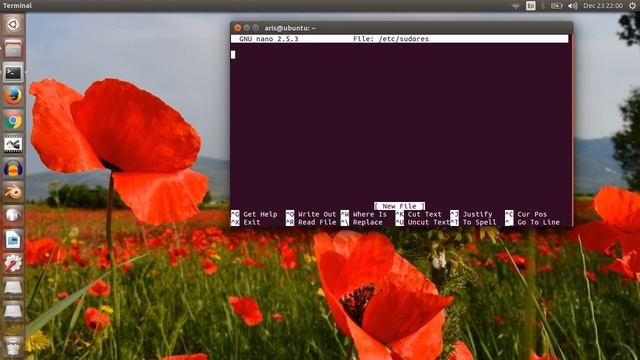
Task: Click the ^U Uncut Text shortcut
Action: pos(422,222)
